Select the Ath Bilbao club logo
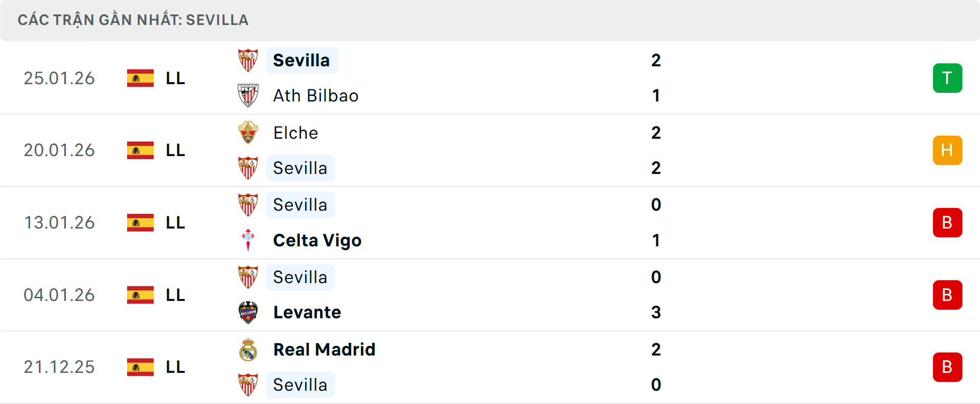The width and height of the screenshot is (980, 404). 249,95
